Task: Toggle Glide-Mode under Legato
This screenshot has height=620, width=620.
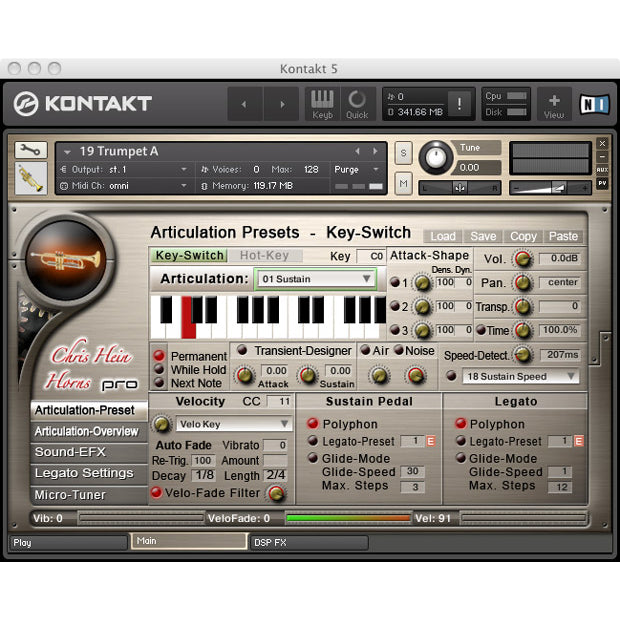Action: 460,459
